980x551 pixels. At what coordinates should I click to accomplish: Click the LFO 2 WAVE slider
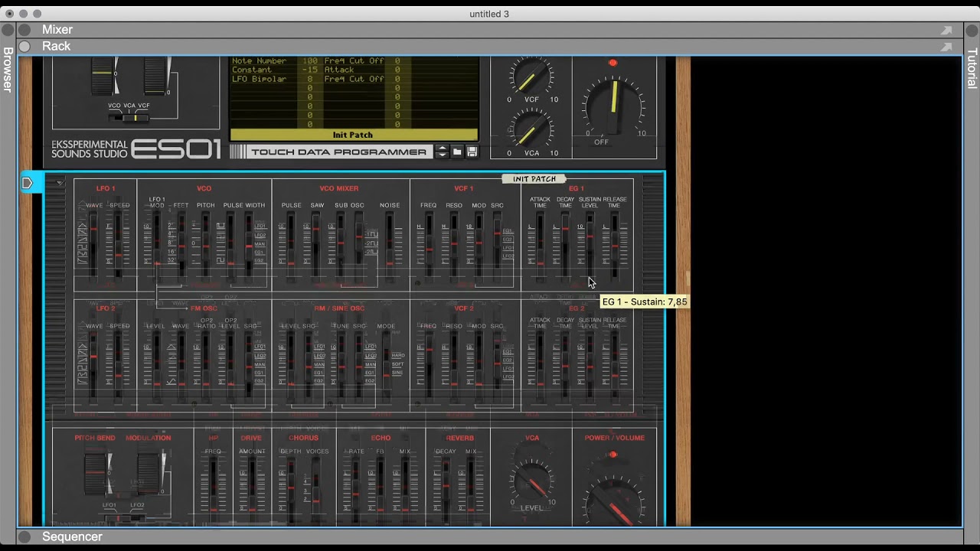(94, 366)
